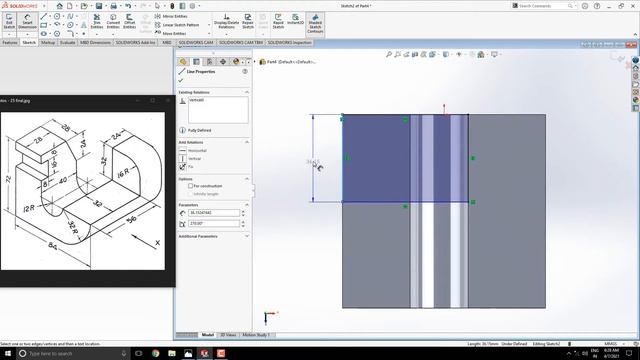This screenshot has width=640, height=360.
Task: Click the Move Entities command
Action: 171,33
